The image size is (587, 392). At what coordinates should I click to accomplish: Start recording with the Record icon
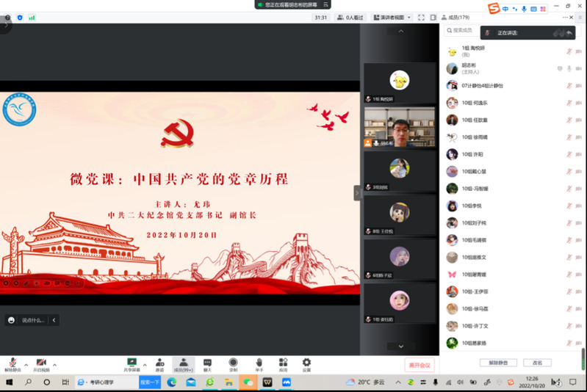pos(233,365)
